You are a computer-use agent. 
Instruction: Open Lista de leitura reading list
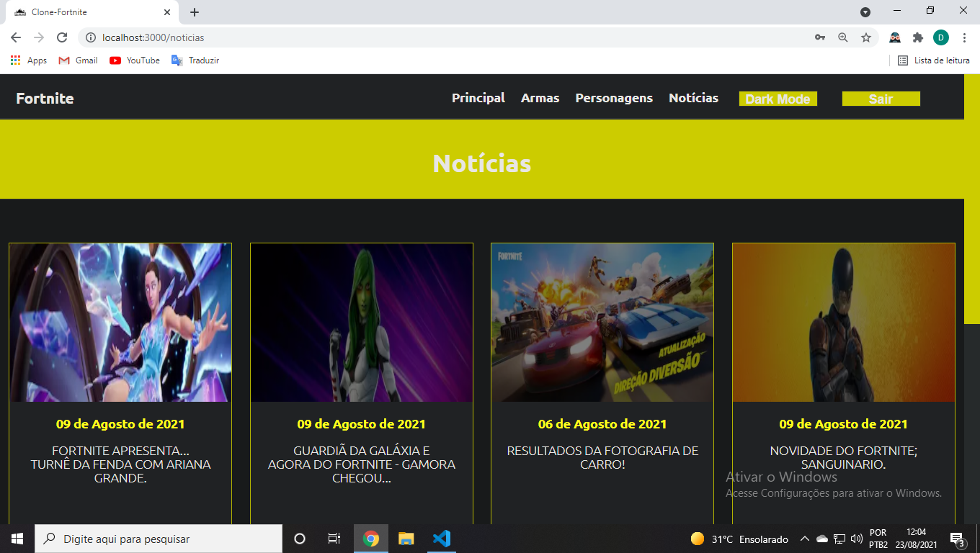point(934,60)
